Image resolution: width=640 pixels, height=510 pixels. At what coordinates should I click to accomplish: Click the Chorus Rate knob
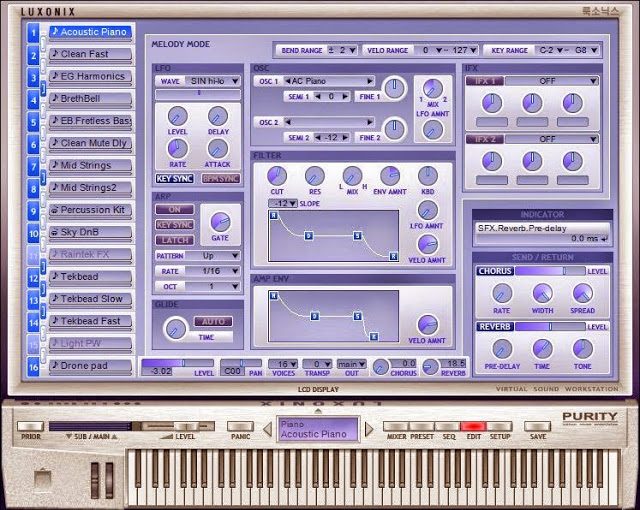pyautogui.click(x=502, y=293)
